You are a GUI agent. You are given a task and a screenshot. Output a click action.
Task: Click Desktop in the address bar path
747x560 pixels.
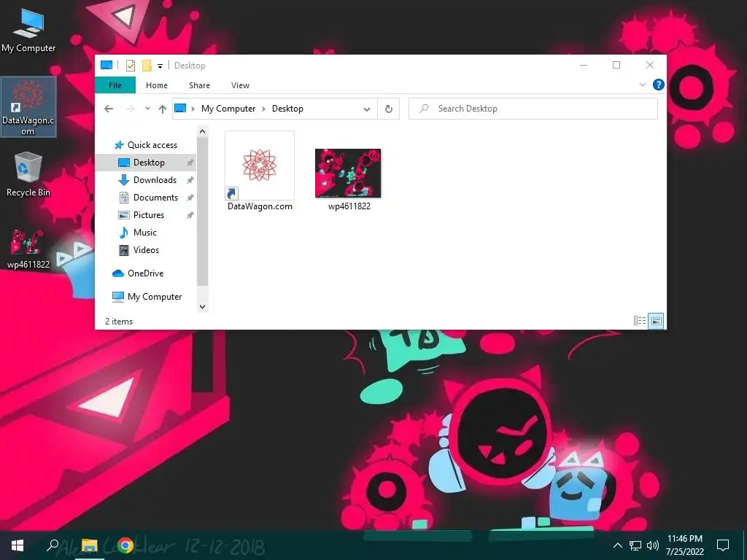287,109
